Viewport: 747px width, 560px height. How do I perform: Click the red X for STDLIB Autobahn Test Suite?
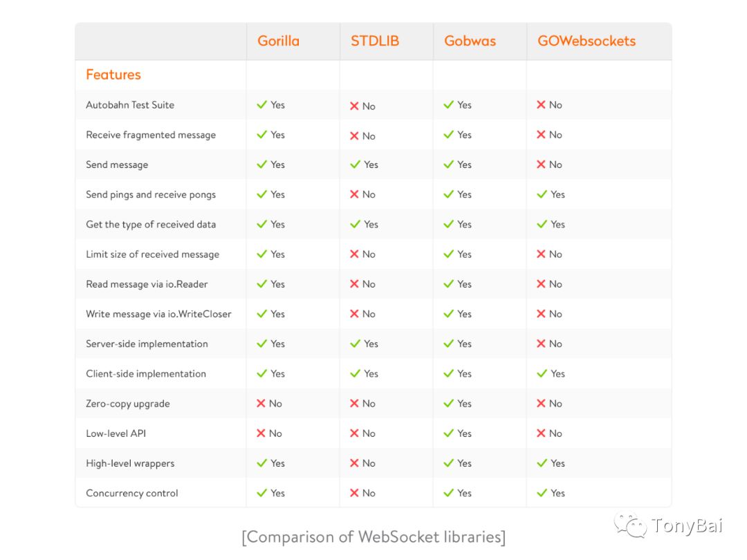tap(354, 106)
